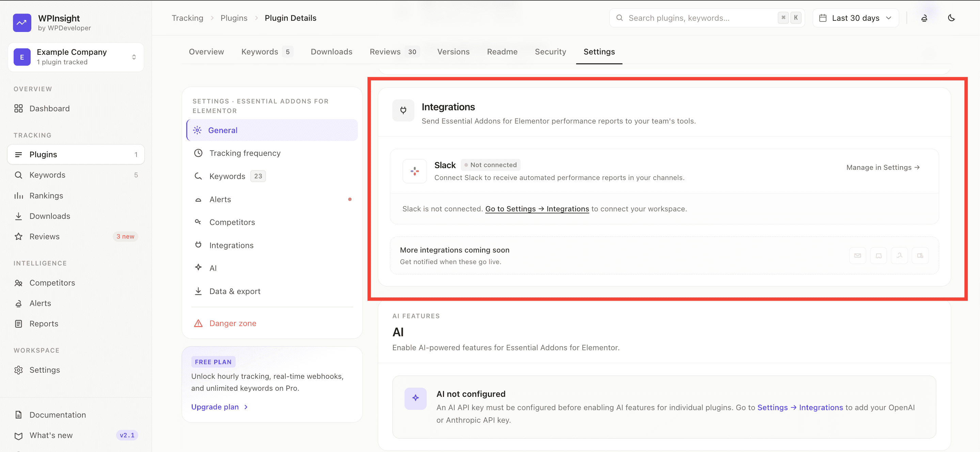The image size is (980, 452).
Task: Click the Plugins list icon in sidebar
Action: [18, 154]
